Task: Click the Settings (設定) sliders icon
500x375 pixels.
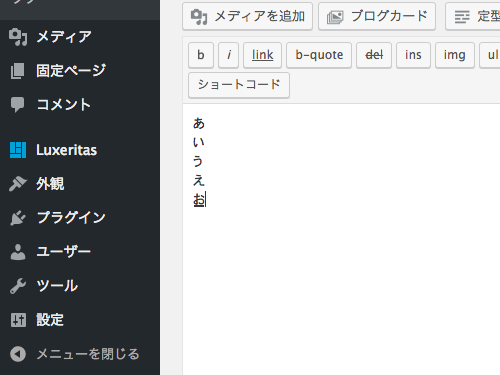Action: coord(18,320)
